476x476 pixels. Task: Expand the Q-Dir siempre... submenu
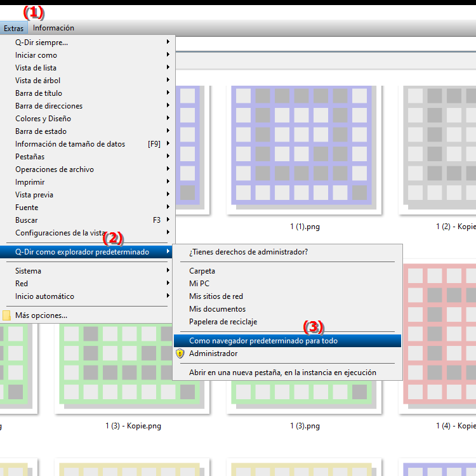[87, 42]
